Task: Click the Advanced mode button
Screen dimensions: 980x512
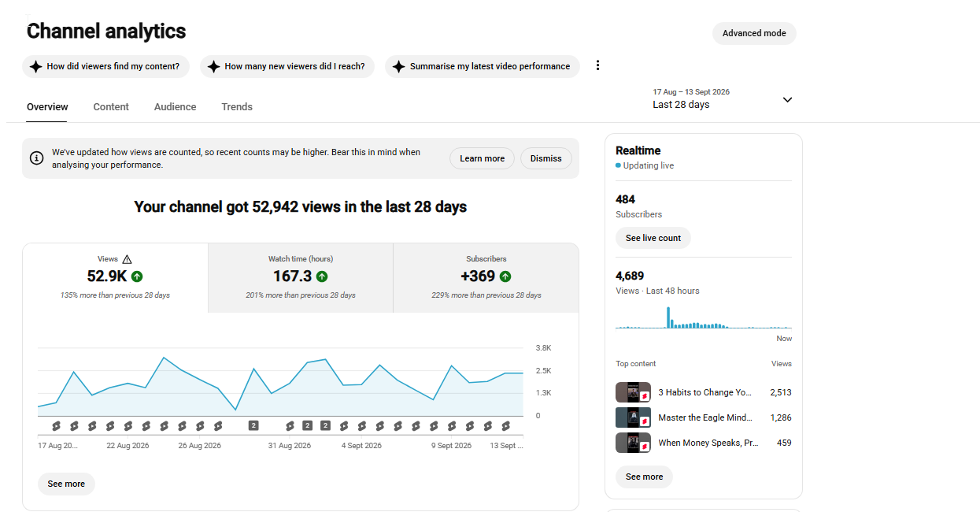Action: [754, 33]
